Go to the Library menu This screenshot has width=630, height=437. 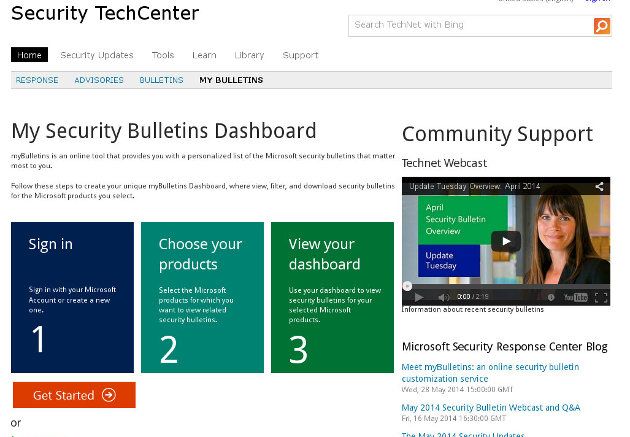(x=249, y=55)
